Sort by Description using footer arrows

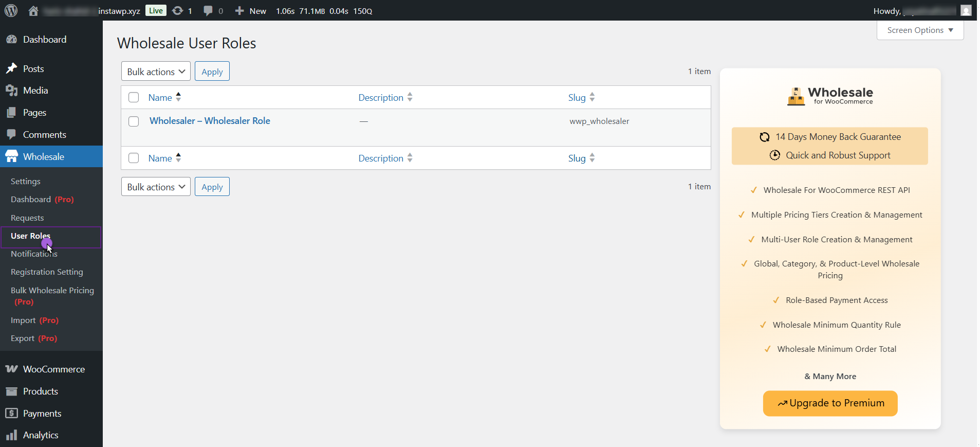tap(410, 158)
